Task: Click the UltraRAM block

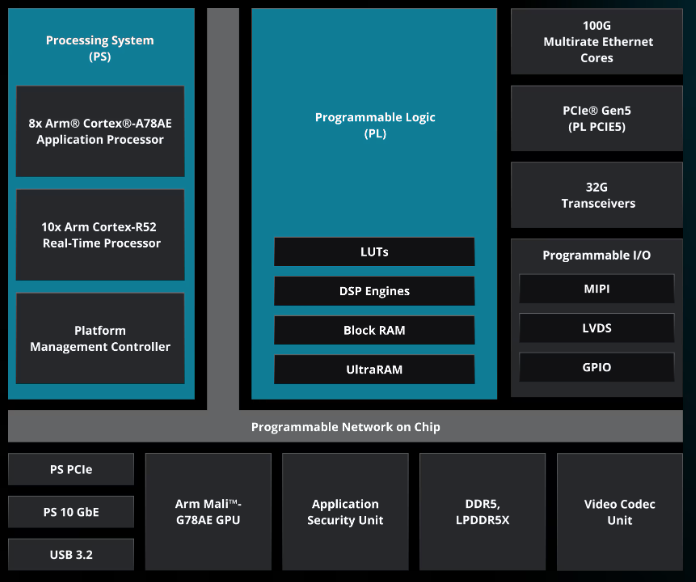Action: [374, 369]
